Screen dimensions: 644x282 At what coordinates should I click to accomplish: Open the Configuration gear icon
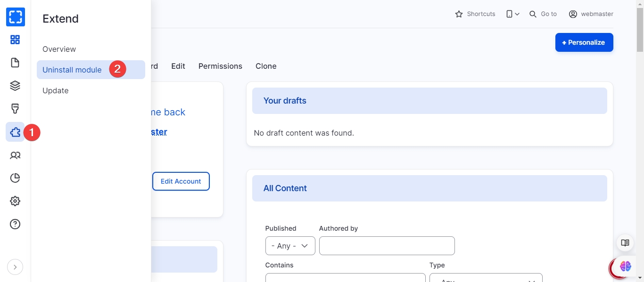(x=15, y=201)
